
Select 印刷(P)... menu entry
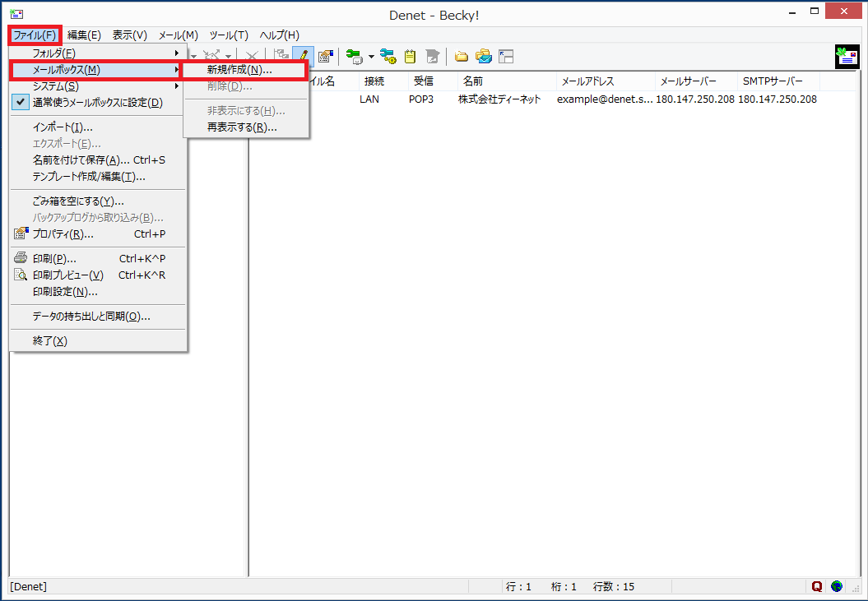(x=98, y=258)
